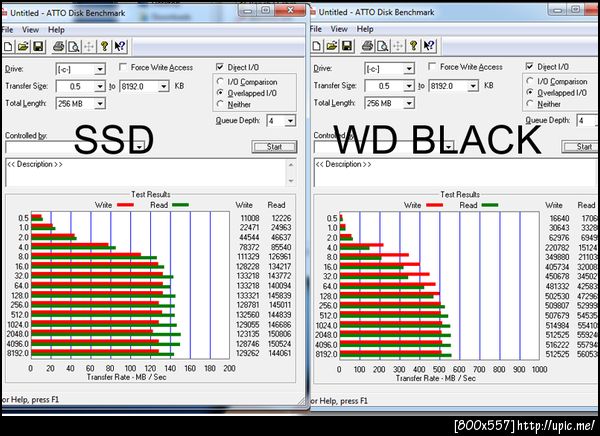This screenshot has width=600, height=436.
Task: Click About question mark icon in left window
Action: click(x=104, y=47)
